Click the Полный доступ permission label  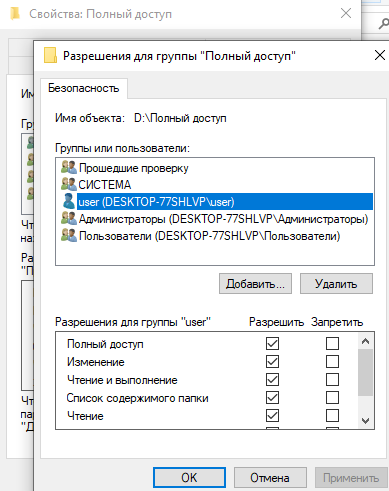click(x=105, y=344)
